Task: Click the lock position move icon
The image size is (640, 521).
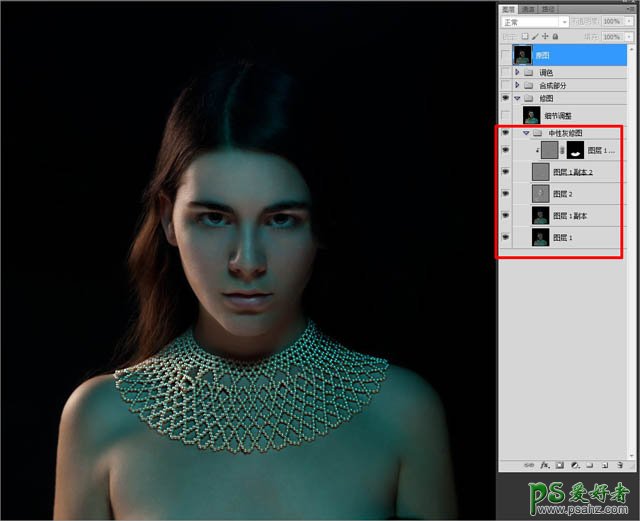Action: pos(545,36)
